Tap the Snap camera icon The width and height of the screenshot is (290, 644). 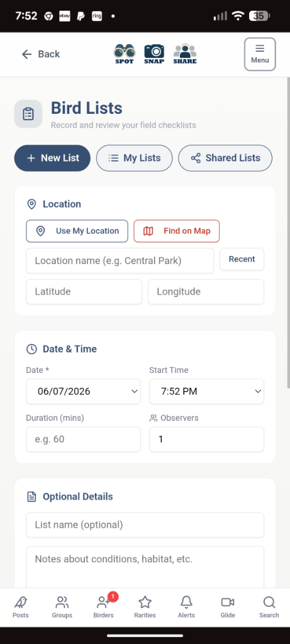[154, 54]
